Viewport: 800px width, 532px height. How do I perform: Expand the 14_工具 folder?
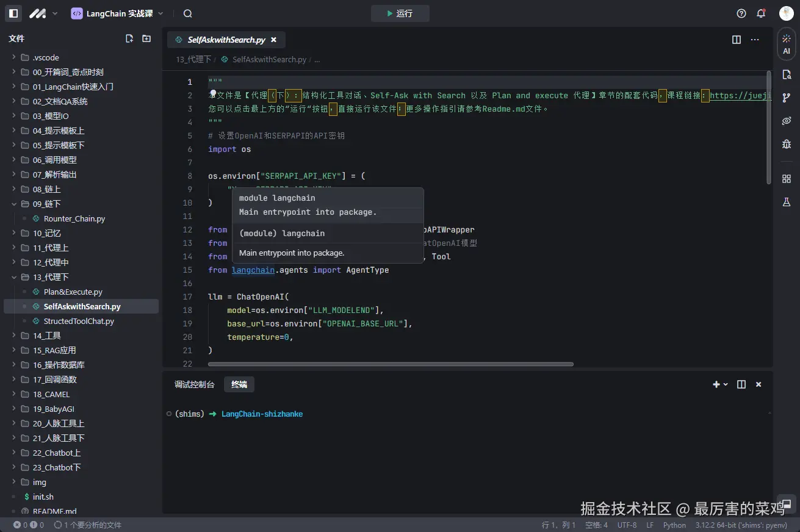46,336
